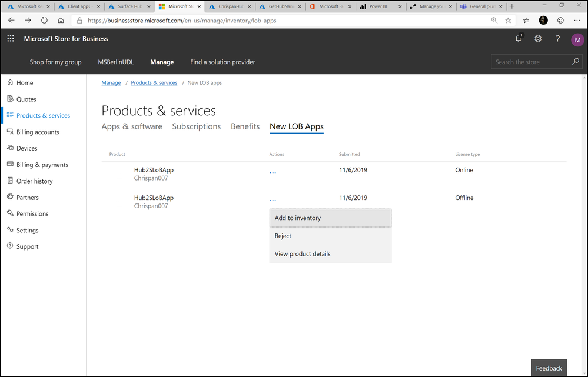View site lock info icon
The height and width of the screenshot is (377, 588).
(x=79, y=20)
